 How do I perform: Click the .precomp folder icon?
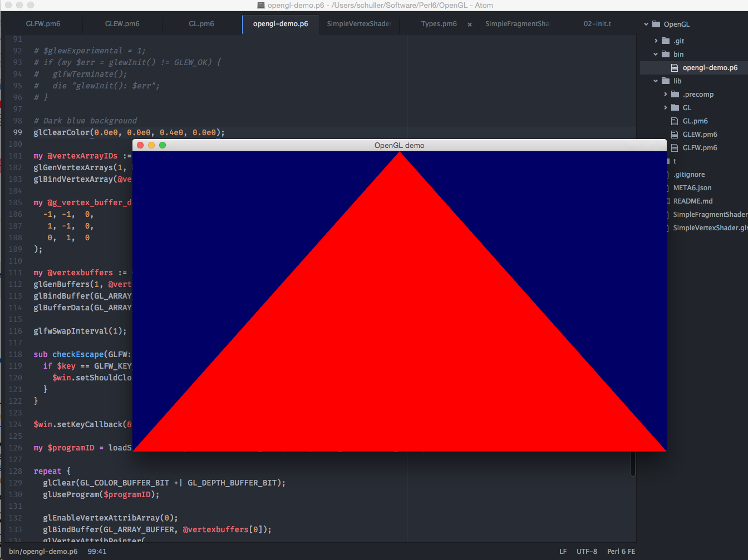pos(675,95)
